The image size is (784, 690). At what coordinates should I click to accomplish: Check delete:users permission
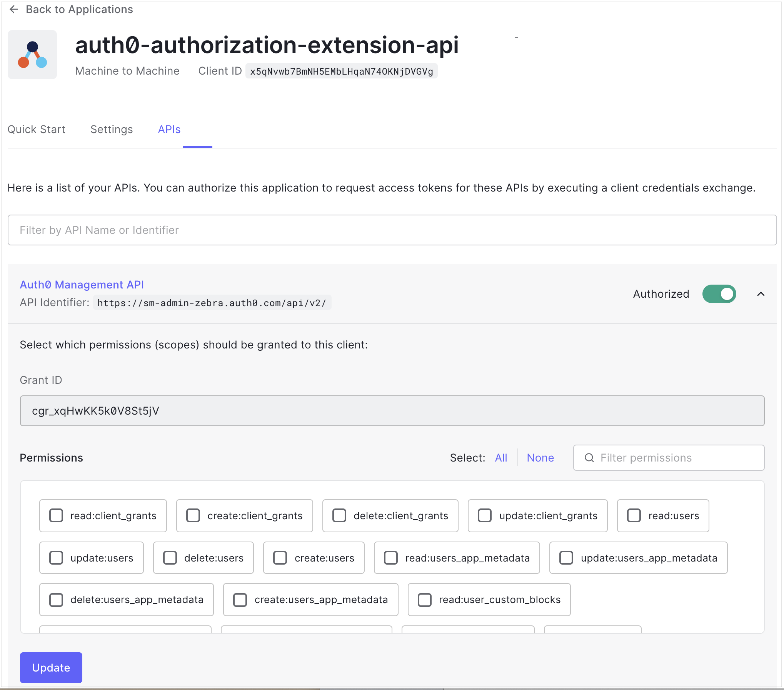point(170,558)
